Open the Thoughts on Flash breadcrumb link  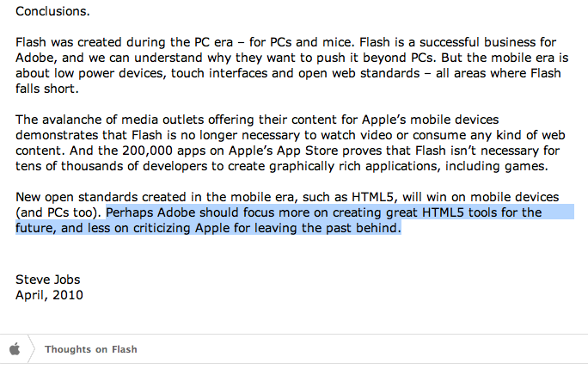[91, 349]
